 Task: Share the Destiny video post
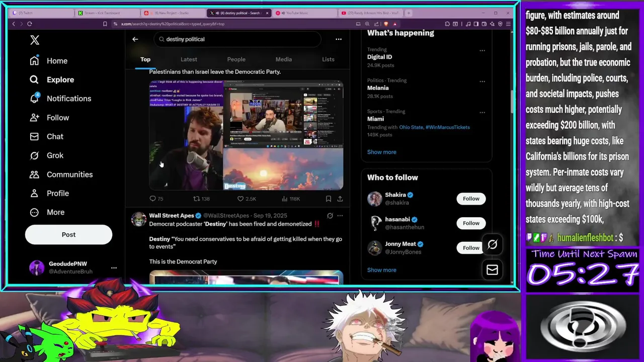coord(340,199)
